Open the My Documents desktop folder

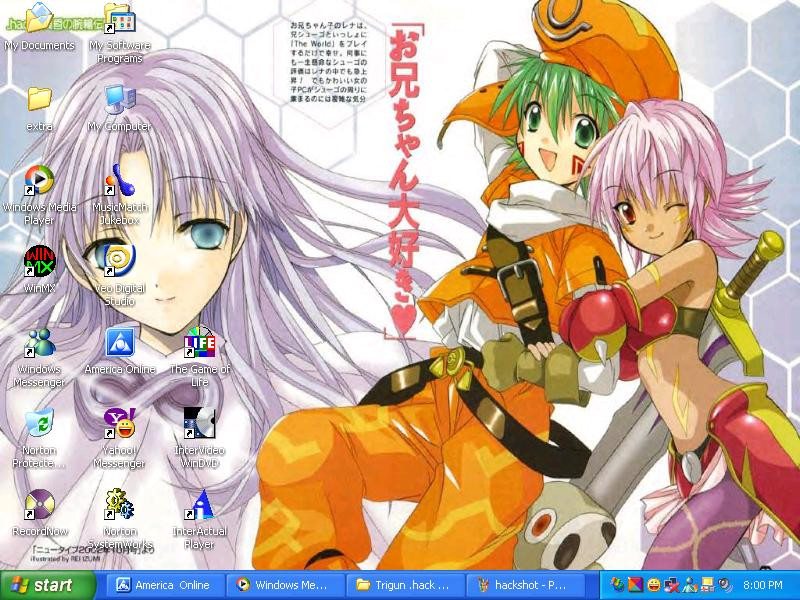tap(39, 27)
